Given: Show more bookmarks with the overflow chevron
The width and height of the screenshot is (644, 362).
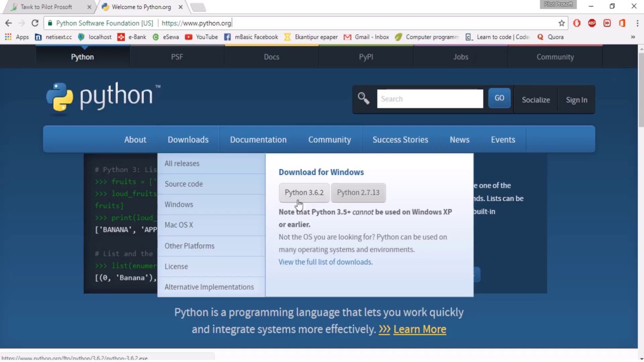Looking at the screenshot, I should 633,37.
